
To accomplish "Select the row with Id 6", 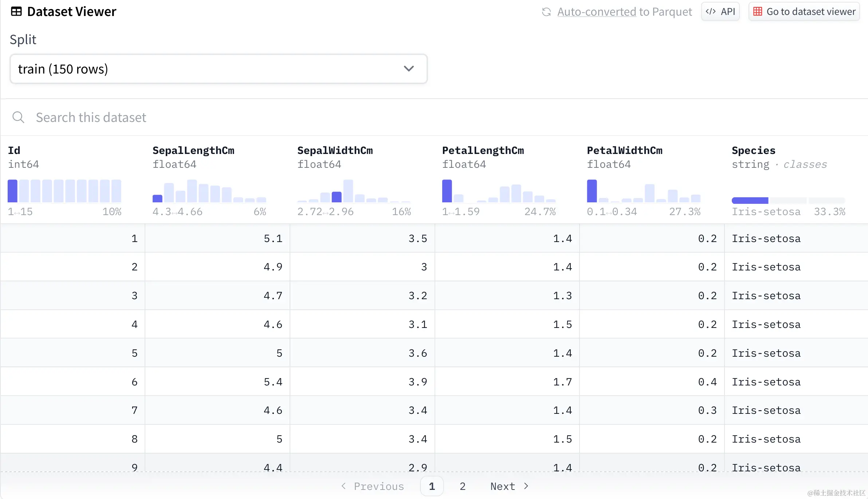I will point(134,382).
